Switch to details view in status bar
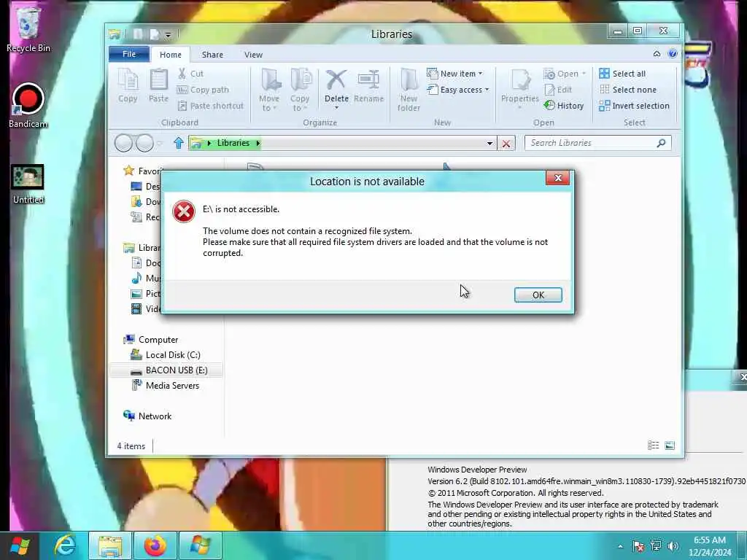This screenshot has width=747, height=560. (653, 446)
